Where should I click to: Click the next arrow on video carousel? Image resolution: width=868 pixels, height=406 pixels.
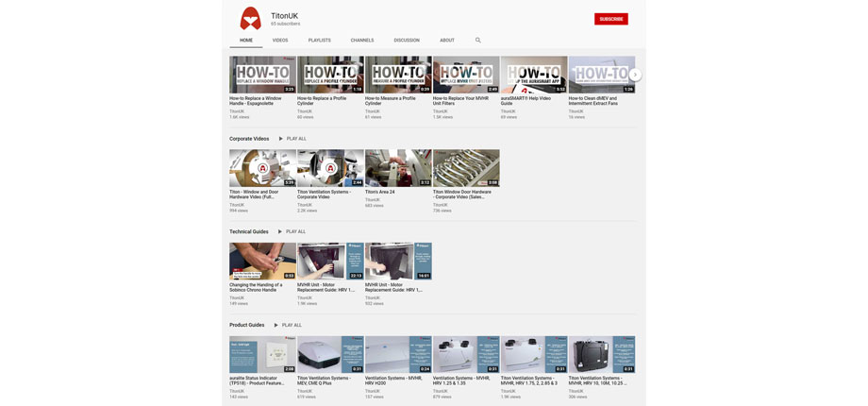(635, 75)
